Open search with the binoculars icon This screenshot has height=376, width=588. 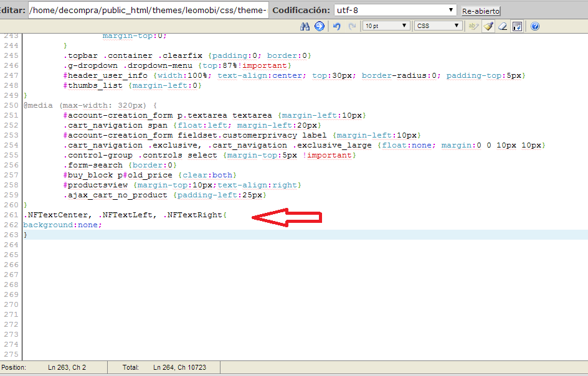pos(305,26)
